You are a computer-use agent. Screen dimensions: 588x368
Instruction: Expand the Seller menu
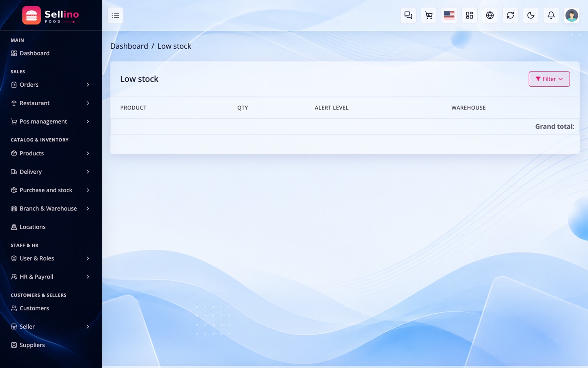pyautogui.click(x=51, y=327)
